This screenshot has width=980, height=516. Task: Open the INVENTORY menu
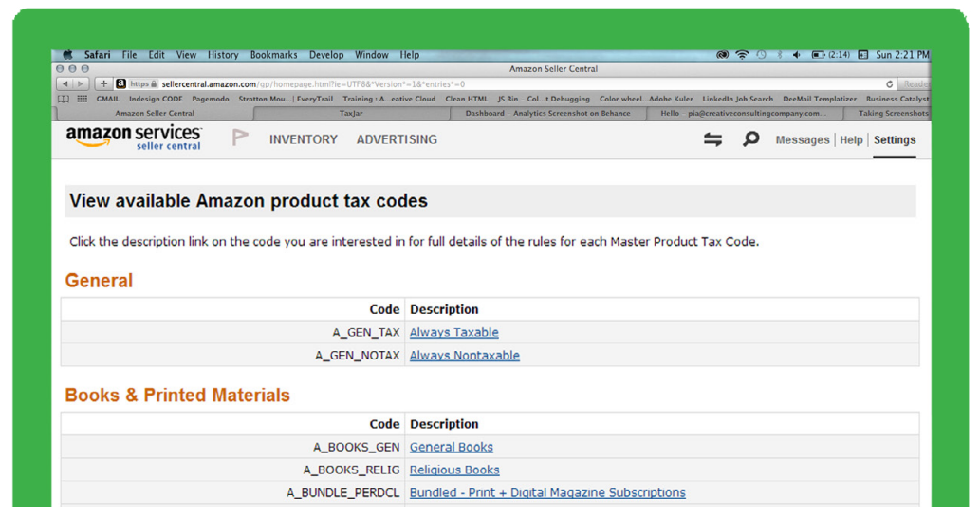point(304,139)
